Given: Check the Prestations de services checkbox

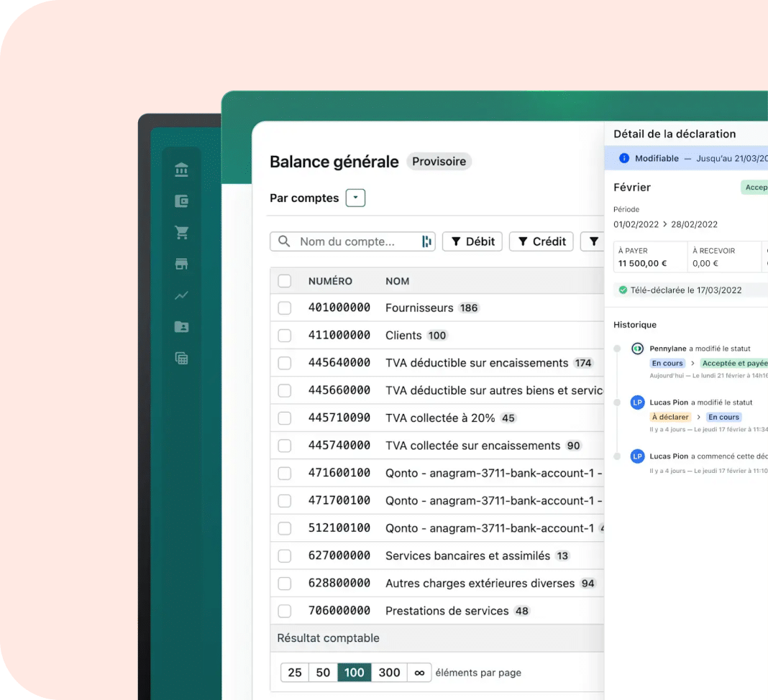Looking at the screenshot, I should pyautogui.click(x=285, y=611).
